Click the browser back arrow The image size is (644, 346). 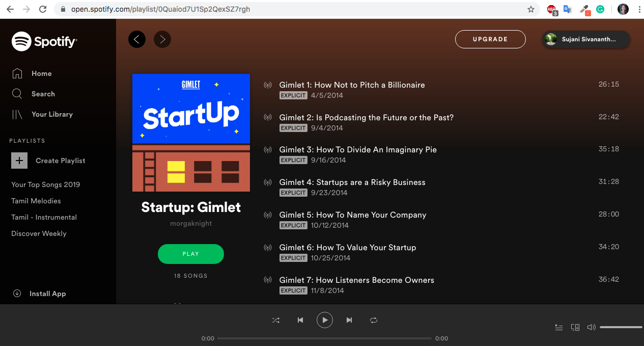tap(10, 9)
